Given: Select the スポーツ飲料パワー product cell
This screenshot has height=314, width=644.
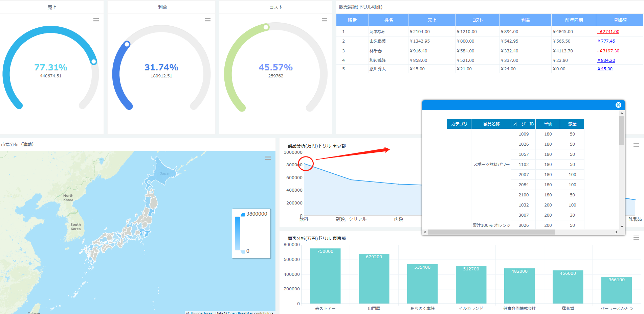Looking at the screenshot, I should coord(491,165).
